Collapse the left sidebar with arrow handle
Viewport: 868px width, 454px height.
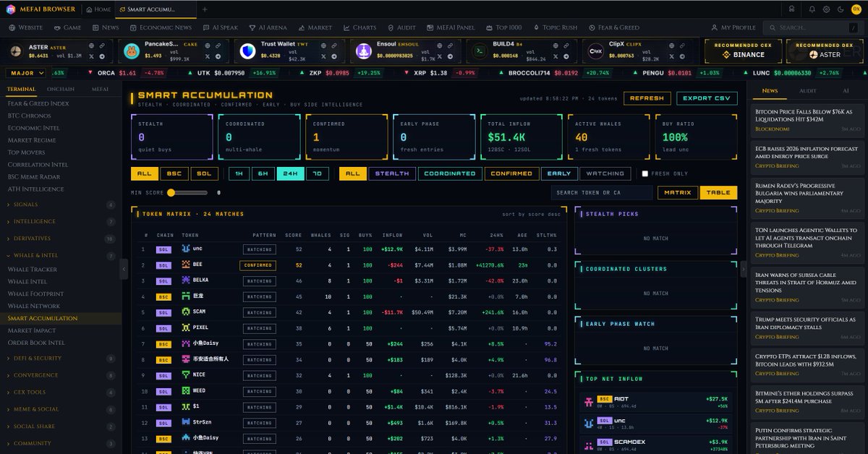point(124,267)
